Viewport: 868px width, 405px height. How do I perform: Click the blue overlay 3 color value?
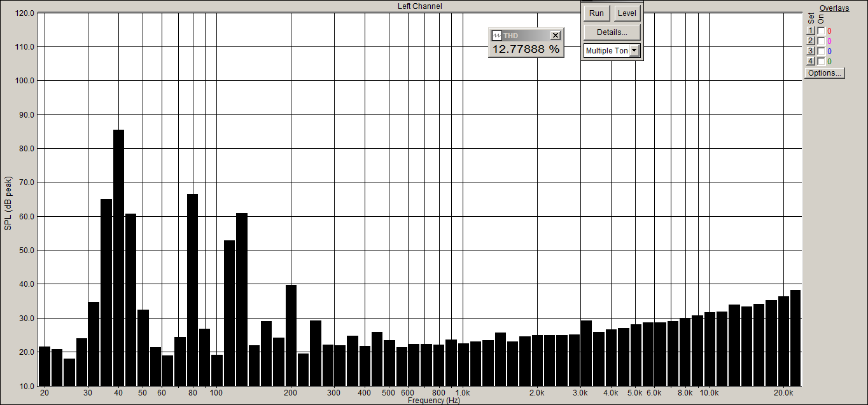pos(829,51)
